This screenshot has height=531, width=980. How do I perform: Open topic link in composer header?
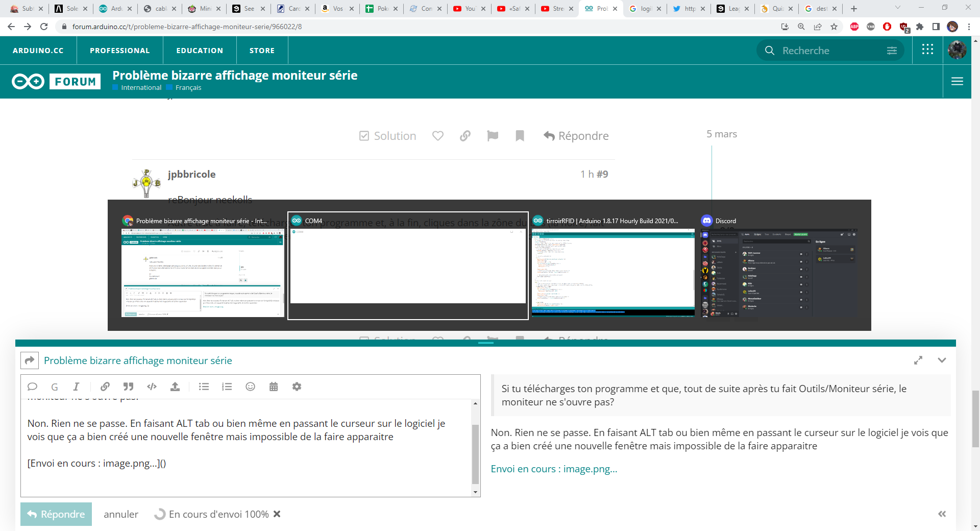click(x=138, y=360)
